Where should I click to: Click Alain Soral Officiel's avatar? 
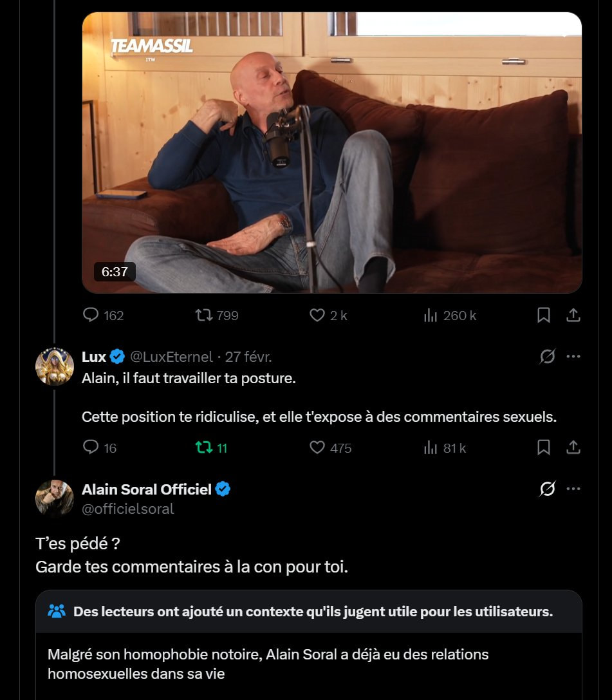[54, 498]
